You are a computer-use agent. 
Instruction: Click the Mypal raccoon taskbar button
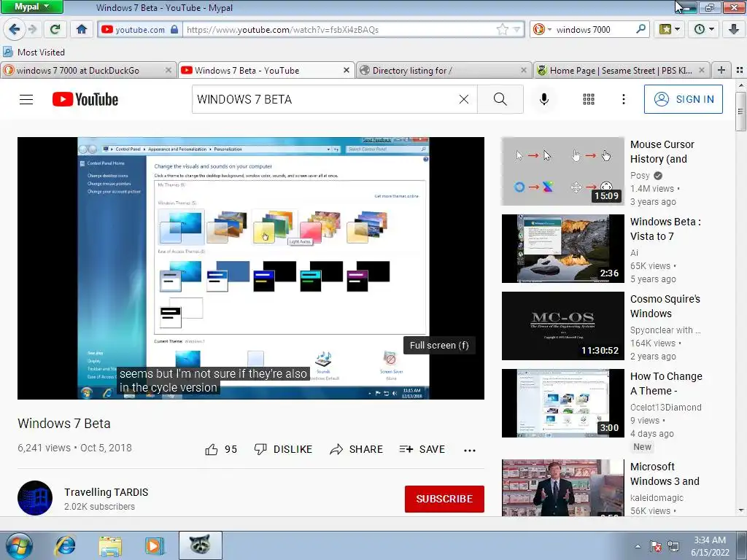[200, 545]
